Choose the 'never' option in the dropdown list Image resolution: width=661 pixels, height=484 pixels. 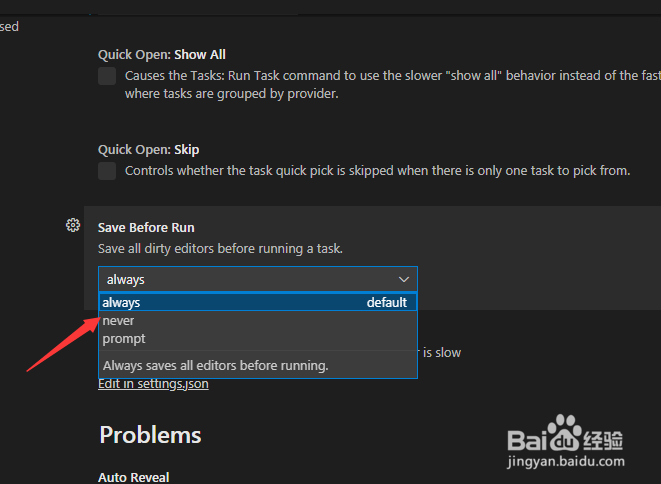(x=118, y=320)
